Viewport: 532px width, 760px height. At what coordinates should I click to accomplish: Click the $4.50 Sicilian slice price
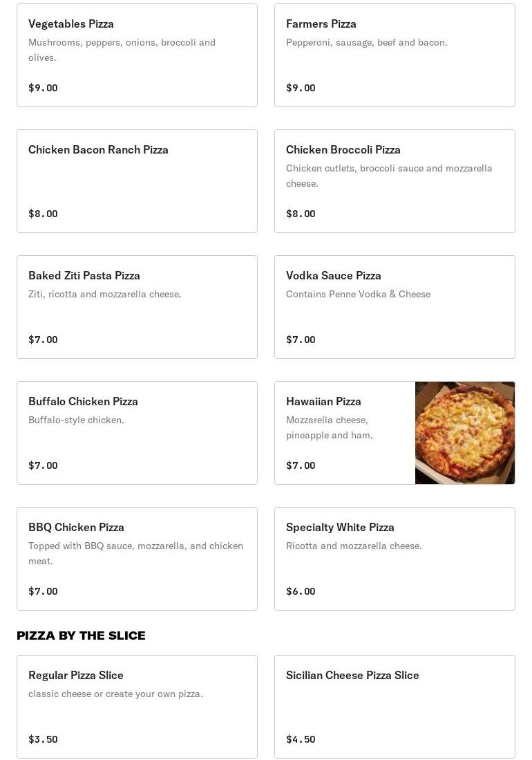tap(301, 739)
